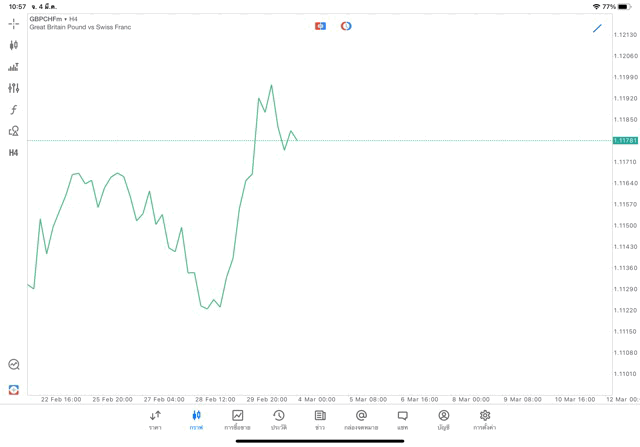Open the Settings (การตั้งค่า) gear tab
This screenshot has width=640, height=447.
[485, 420]
